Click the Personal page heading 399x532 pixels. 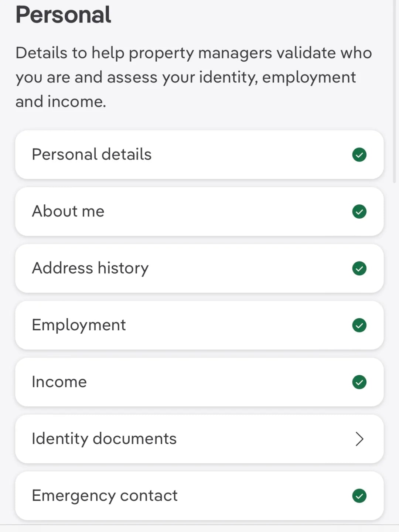63,15
